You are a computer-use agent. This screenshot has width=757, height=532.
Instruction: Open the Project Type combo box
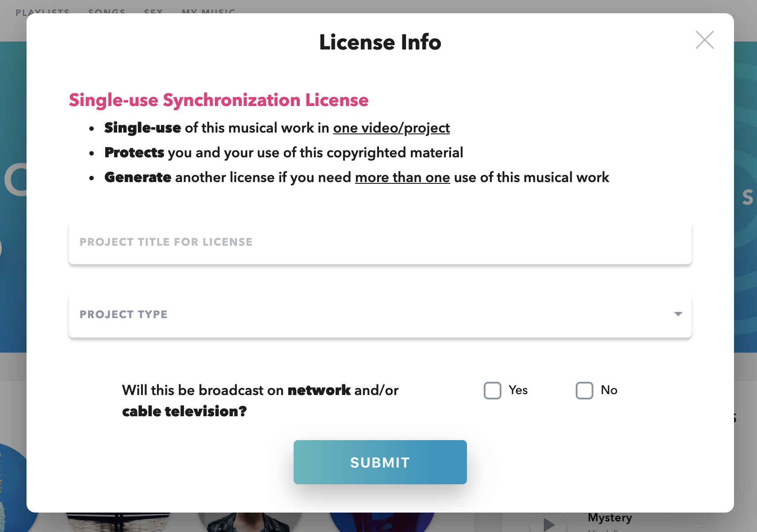(x=379, y=315)
